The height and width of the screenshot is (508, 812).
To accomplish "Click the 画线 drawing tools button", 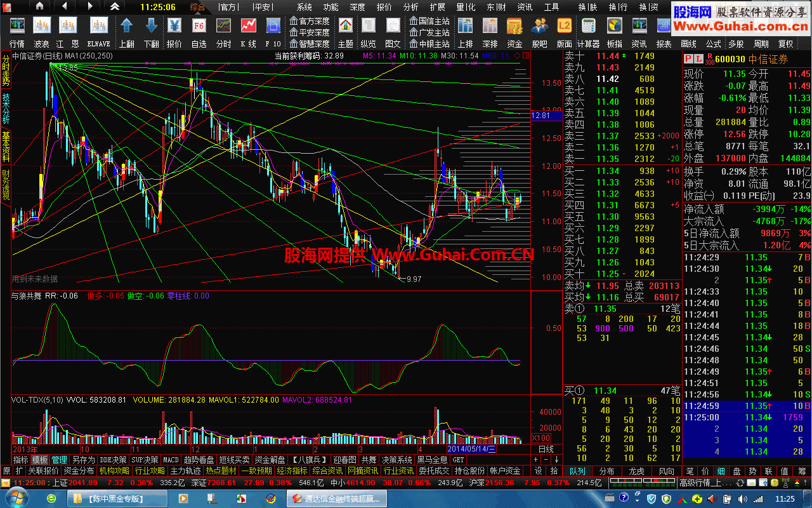I will 688,44.
